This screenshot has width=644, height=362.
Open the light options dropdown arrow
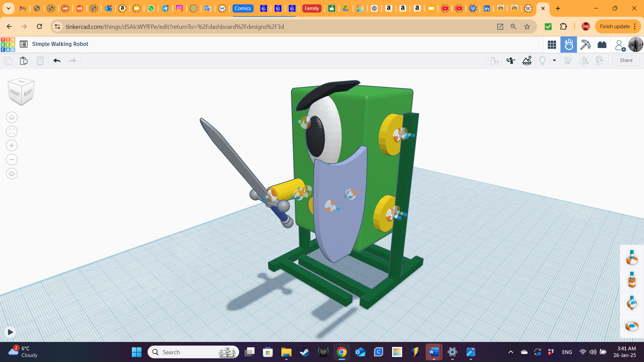tap(554, 60)
